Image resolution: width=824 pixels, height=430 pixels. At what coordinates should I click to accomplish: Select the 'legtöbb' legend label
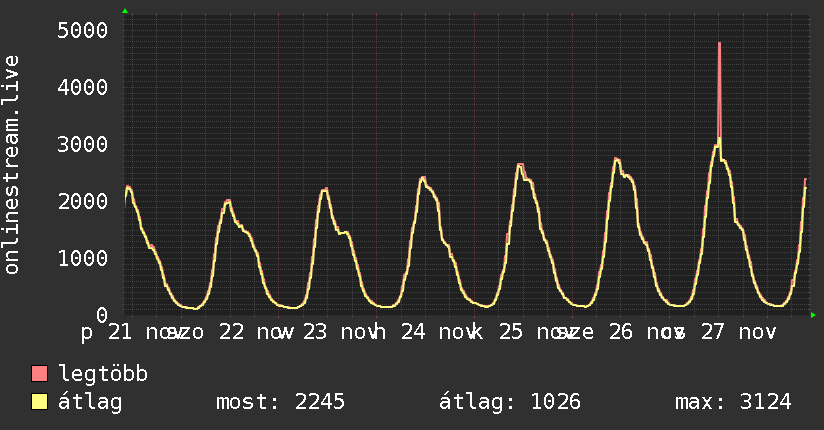[103, 374]
